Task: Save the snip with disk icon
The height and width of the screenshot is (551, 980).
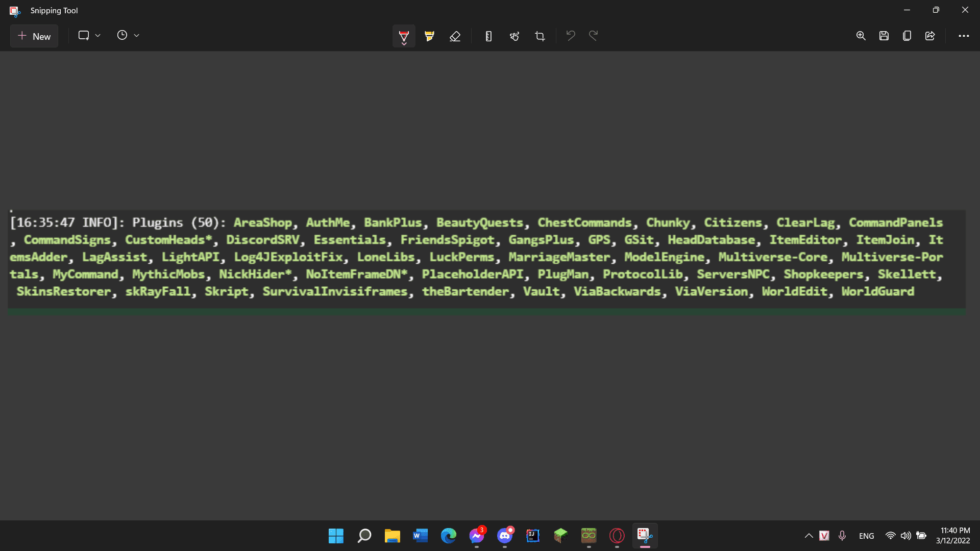Action: click(884, 36)
